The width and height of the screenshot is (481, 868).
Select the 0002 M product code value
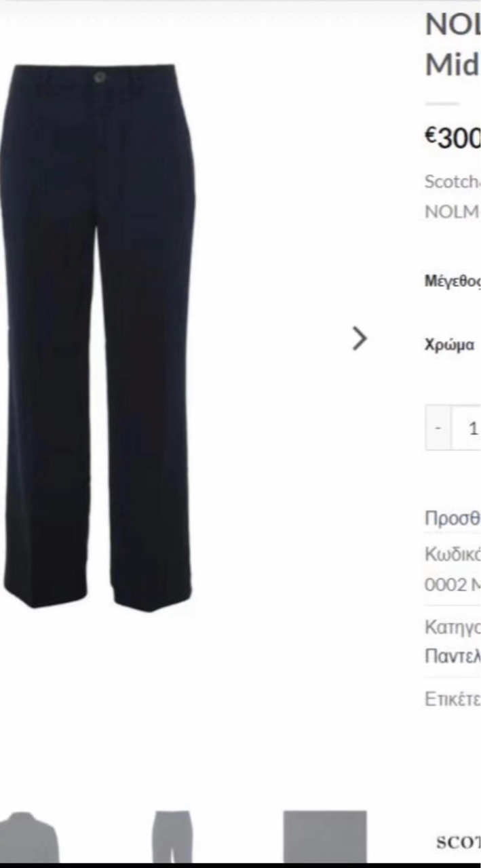pos(453,585)
